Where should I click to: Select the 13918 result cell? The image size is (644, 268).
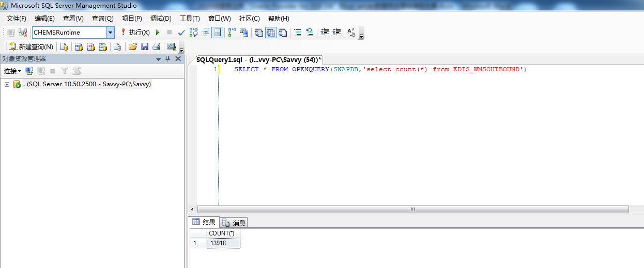point(223,243)
